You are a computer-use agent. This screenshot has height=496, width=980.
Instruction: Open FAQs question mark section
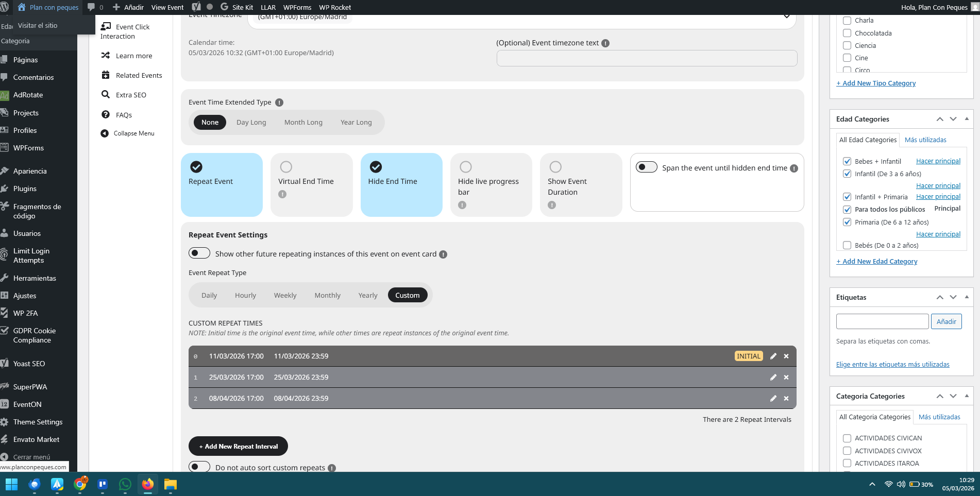106,115
